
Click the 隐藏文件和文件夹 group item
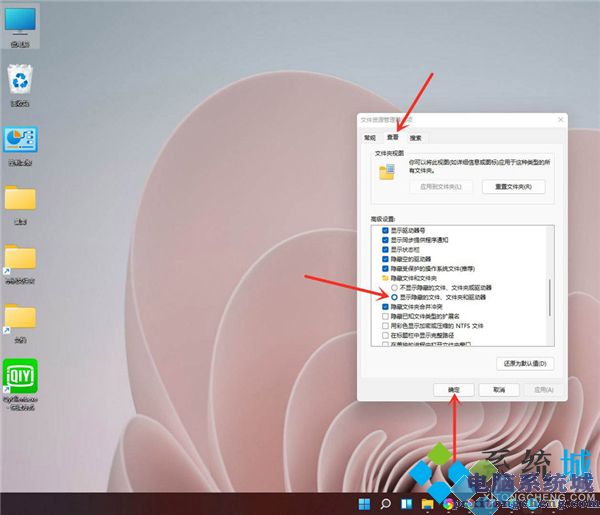point(409,278)
